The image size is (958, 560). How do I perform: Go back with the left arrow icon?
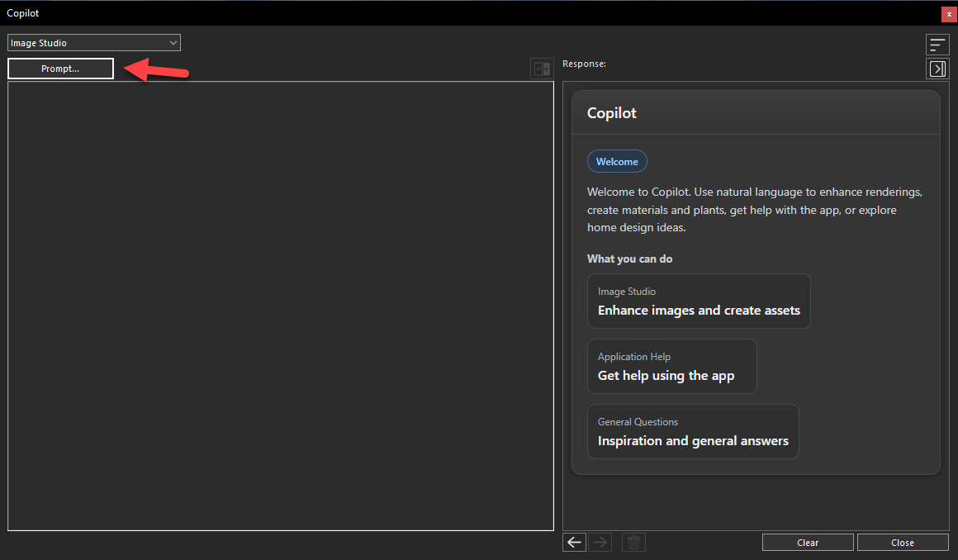click(574, 543)
